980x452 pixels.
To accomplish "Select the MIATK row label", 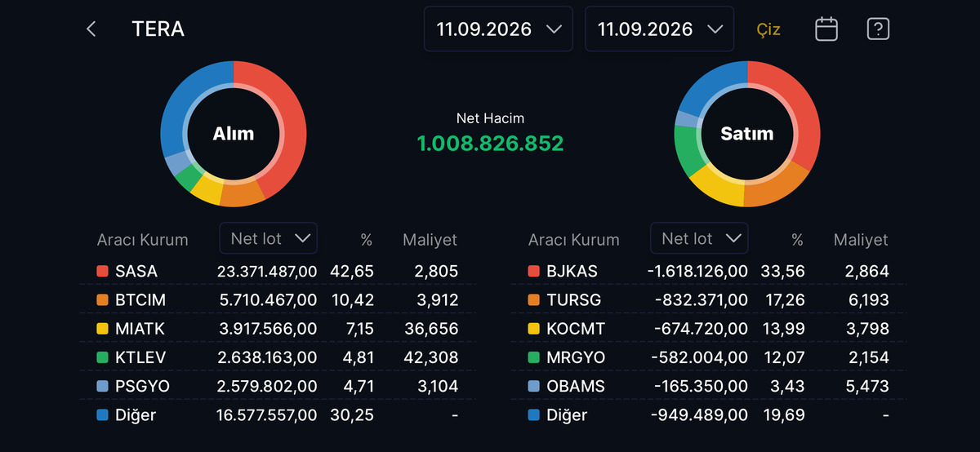I will click(x=139, y=329).
